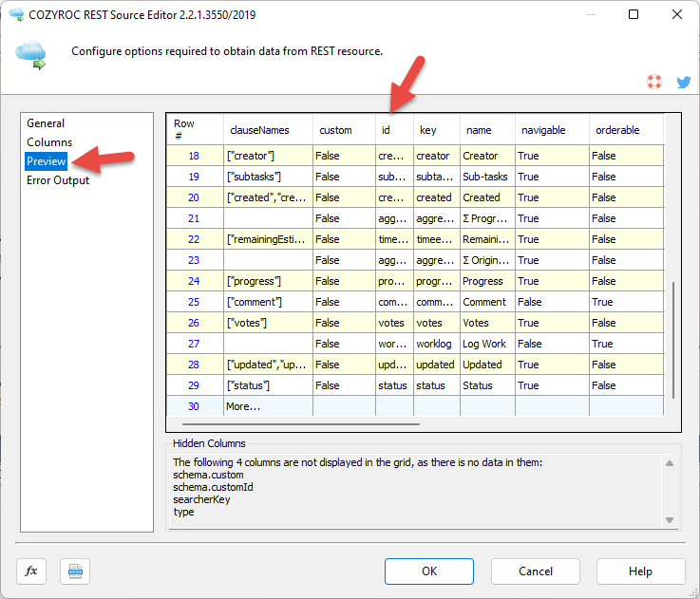The image size is (700, 599).
Task: Maximize the REST Source Editor window
Action: (x=633, y=14)
